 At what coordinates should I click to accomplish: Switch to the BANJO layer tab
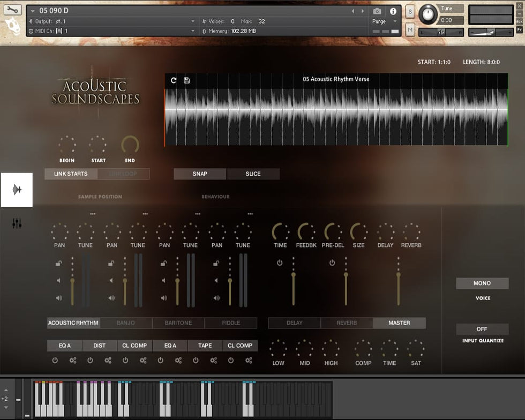tap(125, 323)
